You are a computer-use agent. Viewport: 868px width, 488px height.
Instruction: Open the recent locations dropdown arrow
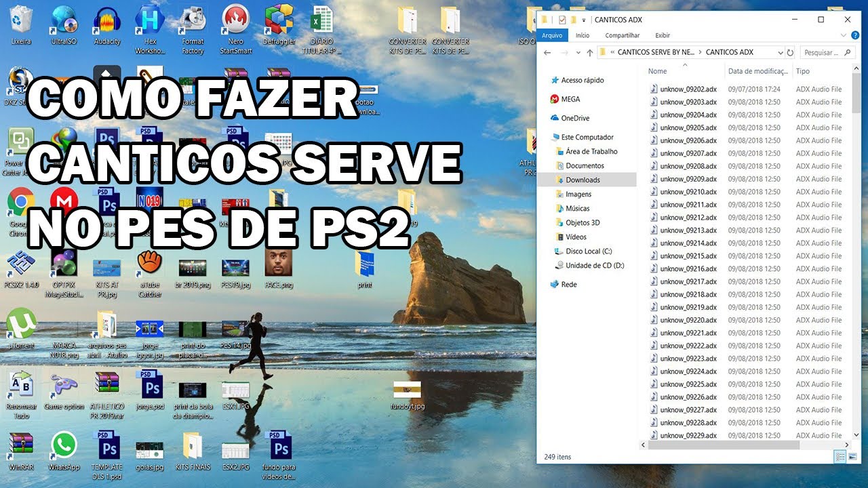click(577, 52)
